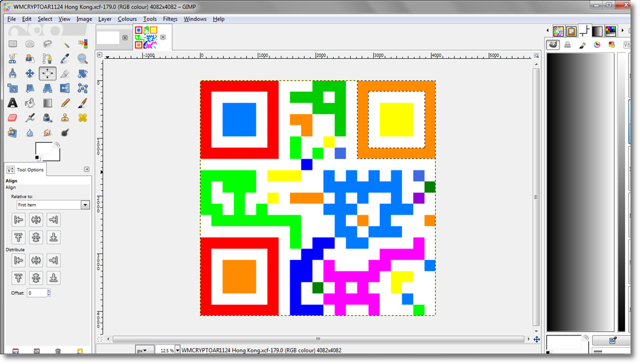Select the Ellipse Select tool
The width and height of the screenshot is (640, 364).
click(x=30, y=44)
